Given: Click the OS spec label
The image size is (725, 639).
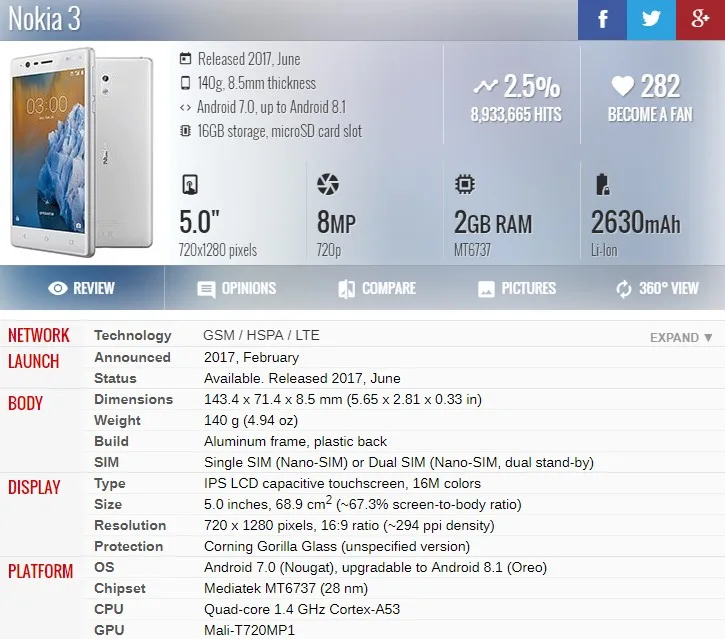Looking at the screenshot, I should pos(104,567).
